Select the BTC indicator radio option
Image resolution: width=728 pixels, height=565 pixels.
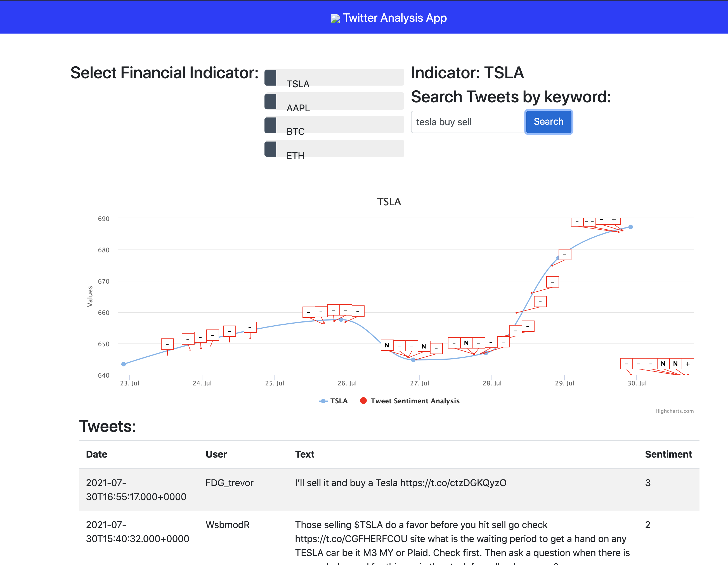[271, 125]
